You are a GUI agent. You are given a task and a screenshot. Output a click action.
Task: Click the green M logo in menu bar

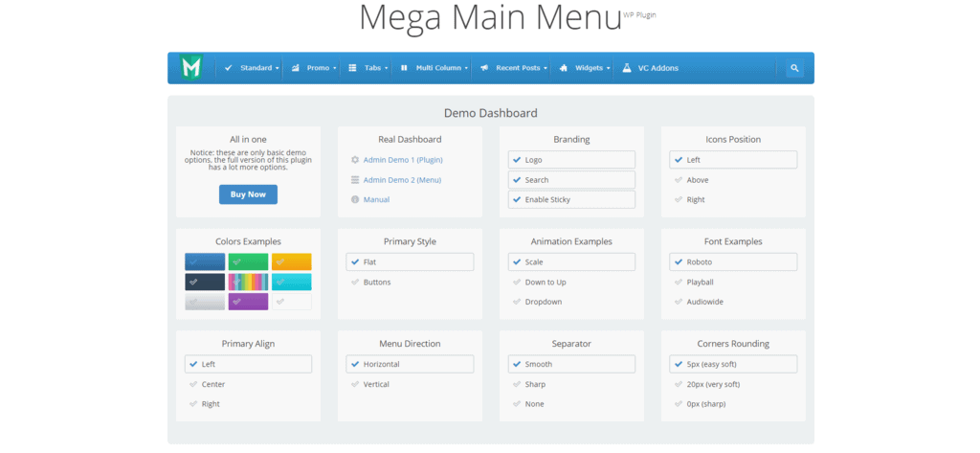190,68
